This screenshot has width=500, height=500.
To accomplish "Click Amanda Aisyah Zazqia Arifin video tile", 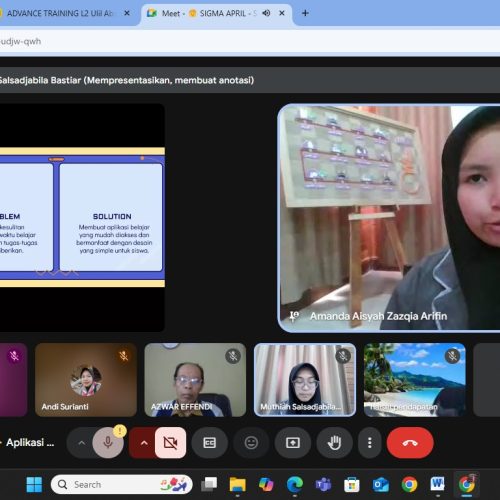I will 389,218.
